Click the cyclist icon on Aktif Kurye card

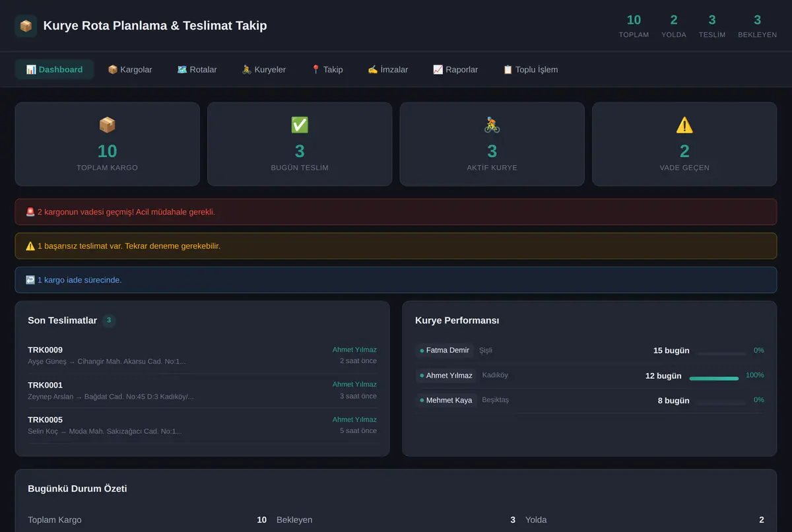(x=492, y=125)
